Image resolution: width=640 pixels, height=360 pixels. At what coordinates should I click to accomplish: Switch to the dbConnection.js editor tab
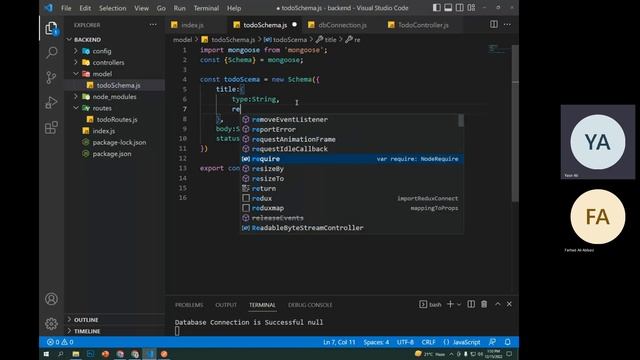click(x=342, y=25)
